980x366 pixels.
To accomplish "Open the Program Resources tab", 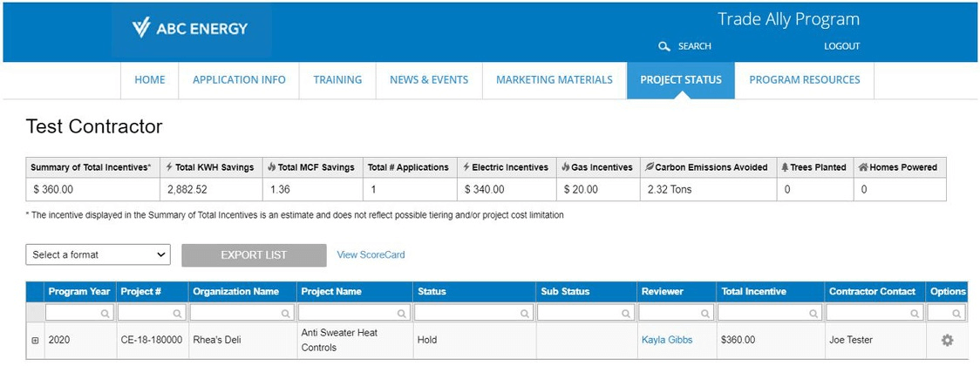I will (x=805, y=80).
